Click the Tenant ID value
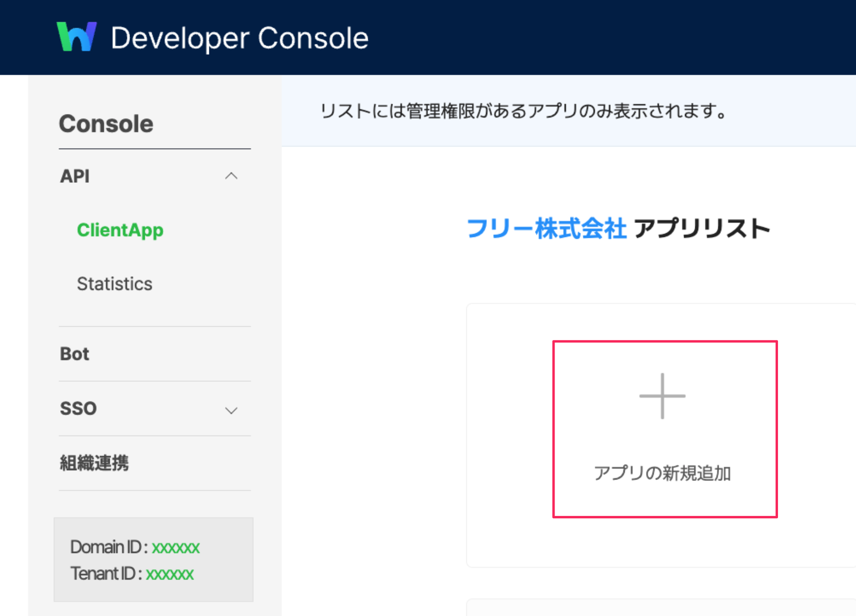Screen dimensions: 856x616 pyautogui.click(x=170, y=574)
